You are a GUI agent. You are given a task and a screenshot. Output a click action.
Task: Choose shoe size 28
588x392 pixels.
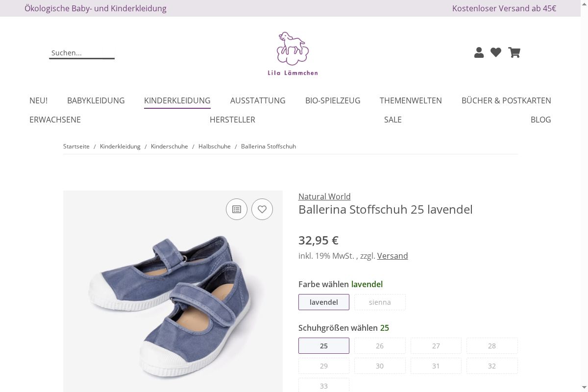pyautogui.click(x=492, y=346)
